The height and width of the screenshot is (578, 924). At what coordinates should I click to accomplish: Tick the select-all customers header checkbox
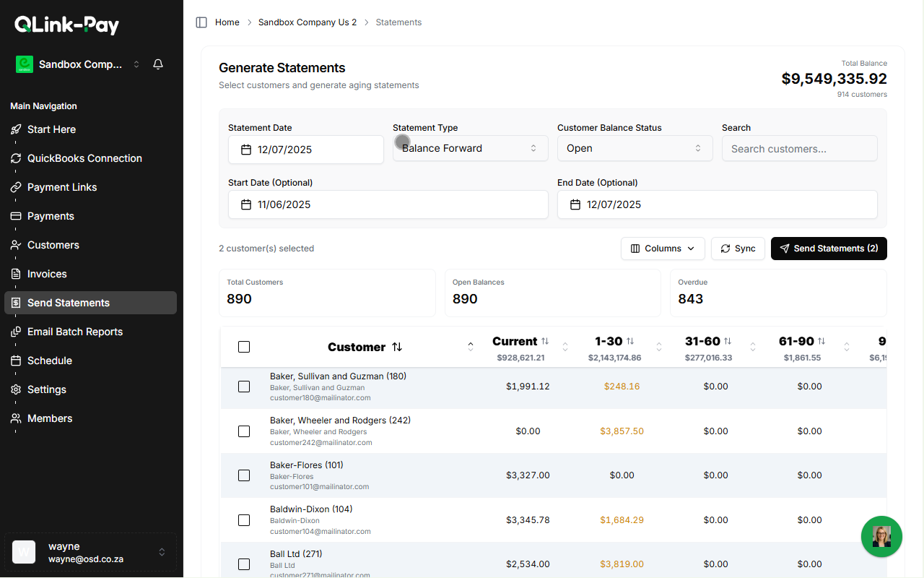click(x=244, y=347)
